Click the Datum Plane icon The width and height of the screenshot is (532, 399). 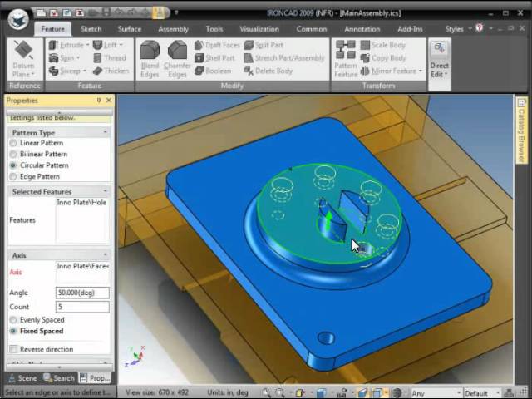23,50
